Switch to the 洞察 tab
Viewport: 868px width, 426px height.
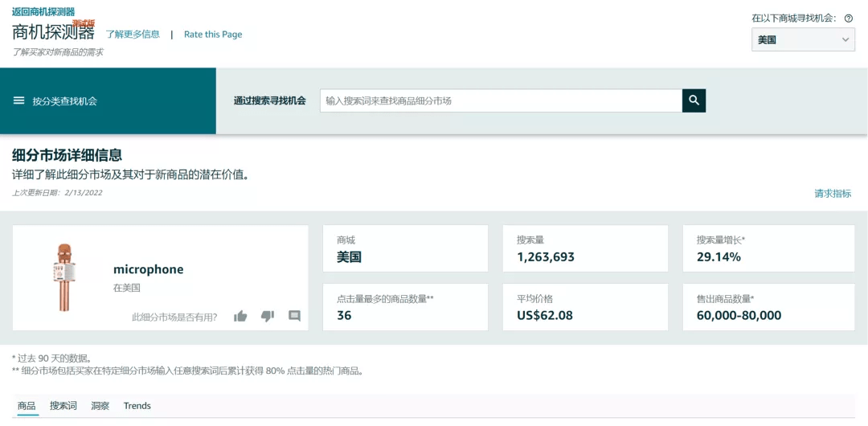coord(100,406)
